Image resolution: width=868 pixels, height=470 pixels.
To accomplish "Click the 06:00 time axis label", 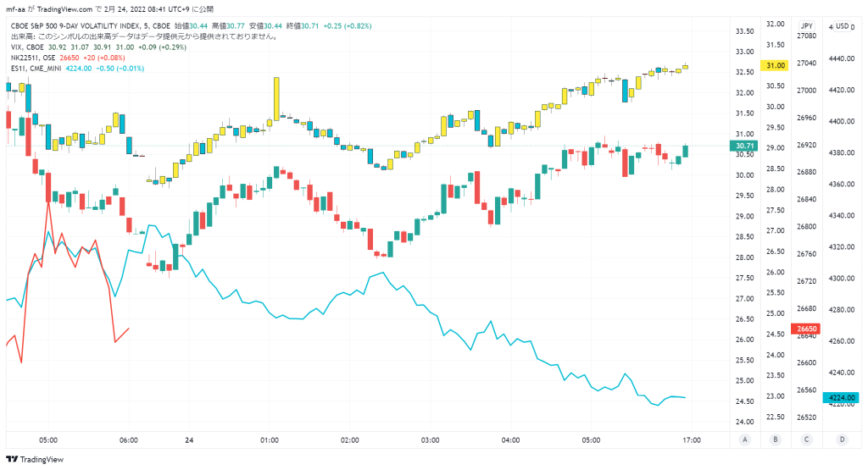I will 129,440.
